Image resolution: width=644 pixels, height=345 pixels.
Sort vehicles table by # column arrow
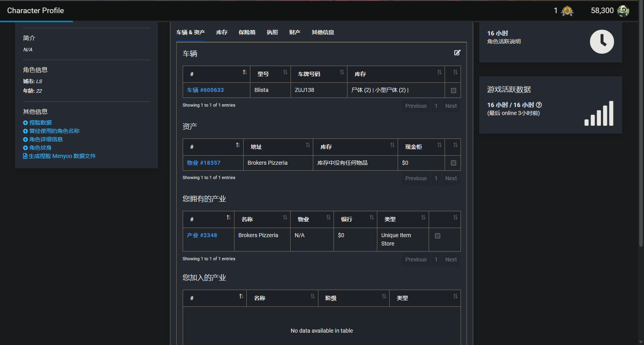(x=245, y=72)
